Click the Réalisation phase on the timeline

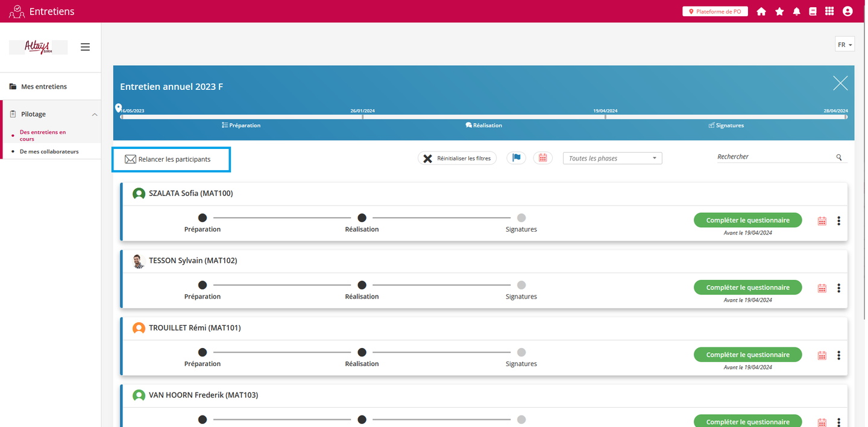point(483,125)
